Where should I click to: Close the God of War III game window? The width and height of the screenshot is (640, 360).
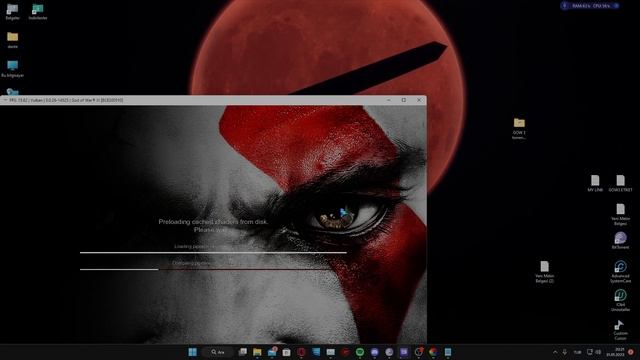click(419, 100)
